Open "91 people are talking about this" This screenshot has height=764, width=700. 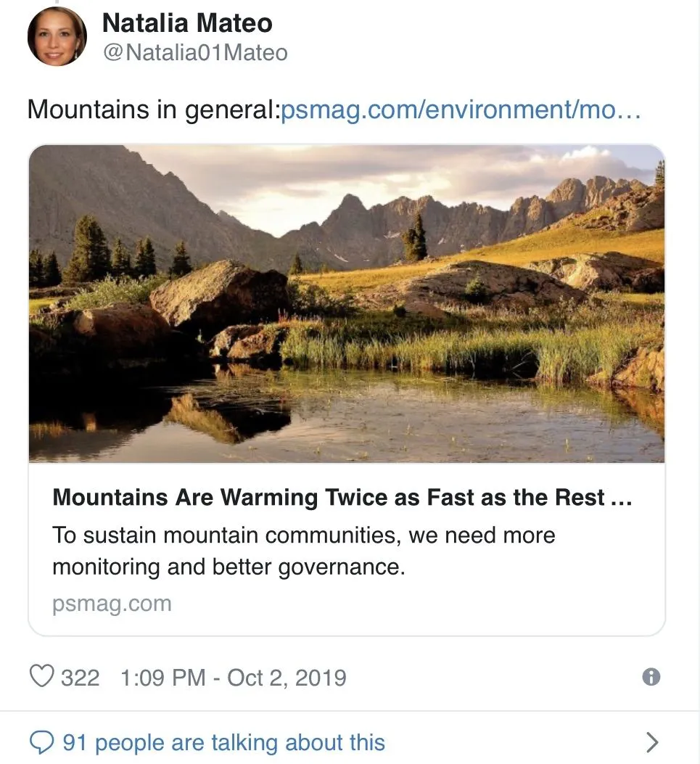tap(223, 742)
